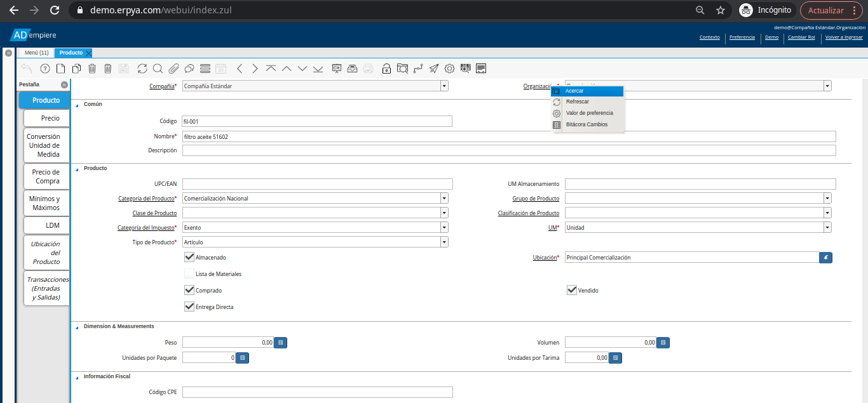The image size is (868, 403).
Task: Click the gear Process icon in toolbar
Action: tap(449, 69)
